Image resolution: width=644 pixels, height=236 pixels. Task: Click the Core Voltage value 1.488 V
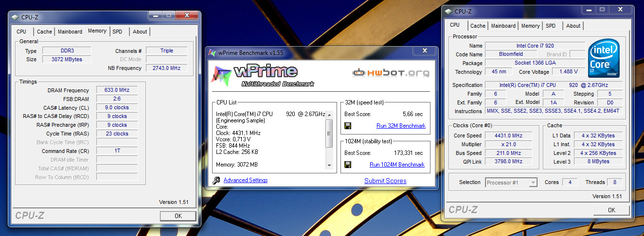[x=568, y=72]
